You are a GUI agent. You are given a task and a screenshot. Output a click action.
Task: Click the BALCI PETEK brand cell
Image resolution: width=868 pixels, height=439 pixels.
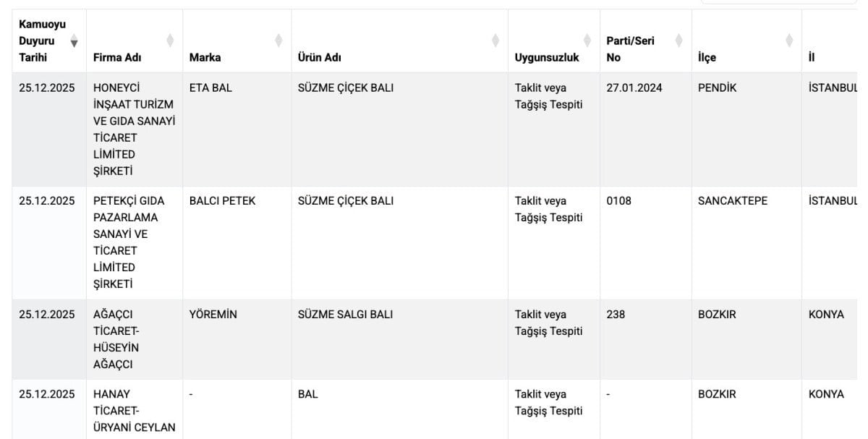tap(222, 201)
